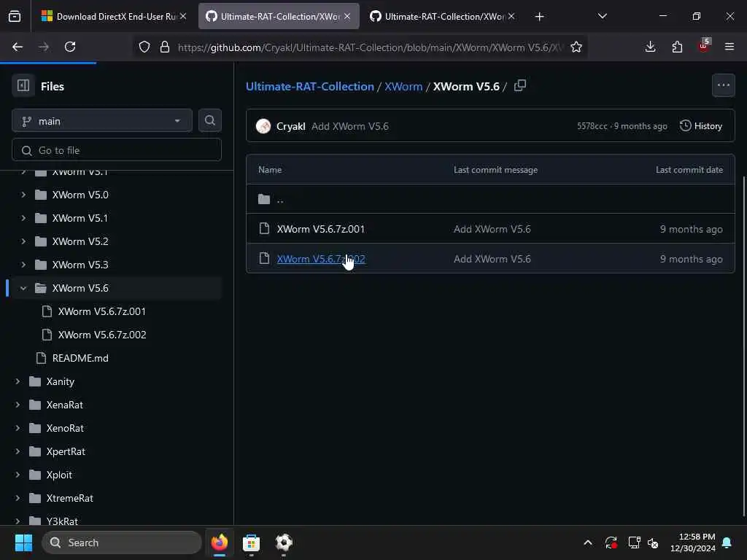The height and width of the screenshot is (560, 747).
Task: Click Cryakl avatar image
Action: point(263,126)
